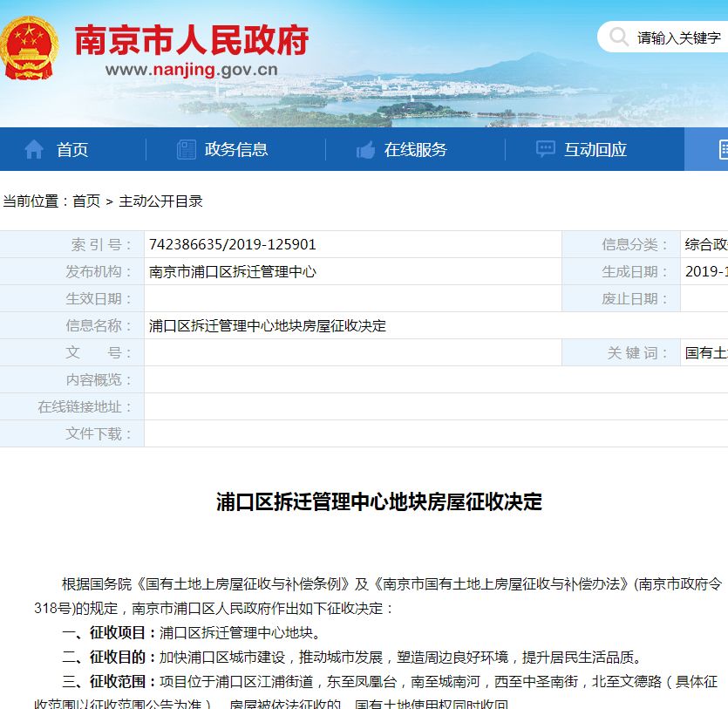
Task: Click inside the 请输入关键字 search box
Action: tap(676, 38)
